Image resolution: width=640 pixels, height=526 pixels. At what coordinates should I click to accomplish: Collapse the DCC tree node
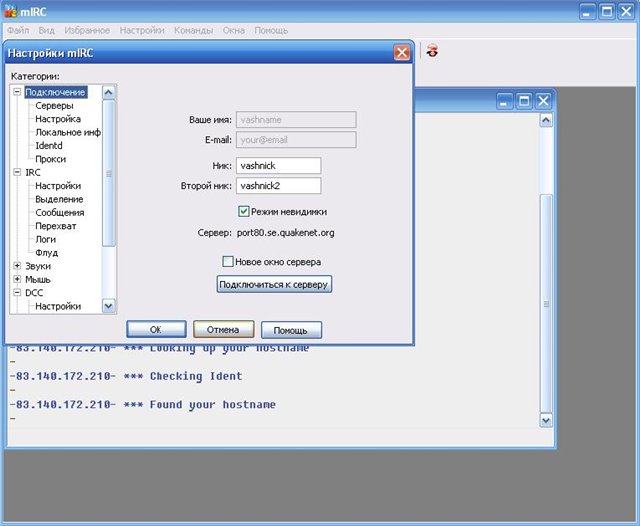click(17, 293)
